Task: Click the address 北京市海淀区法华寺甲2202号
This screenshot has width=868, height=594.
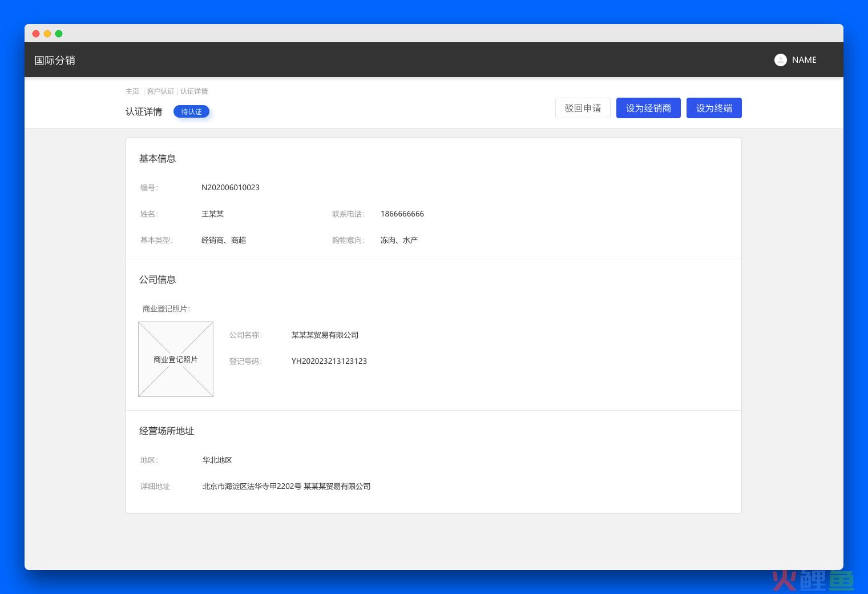Action: (252, 487)
